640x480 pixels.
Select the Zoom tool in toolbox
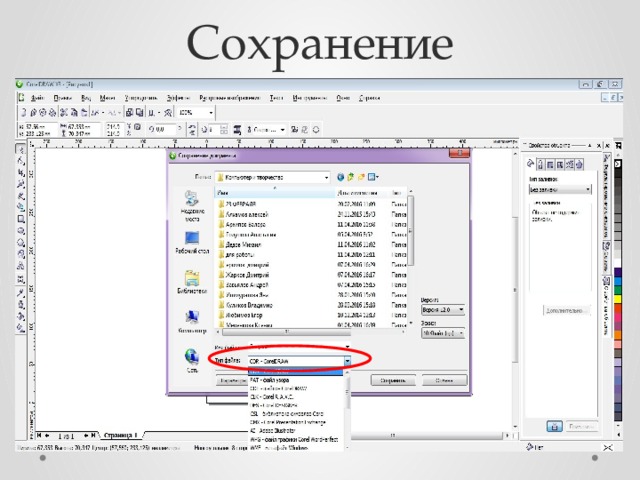[20, 184]
